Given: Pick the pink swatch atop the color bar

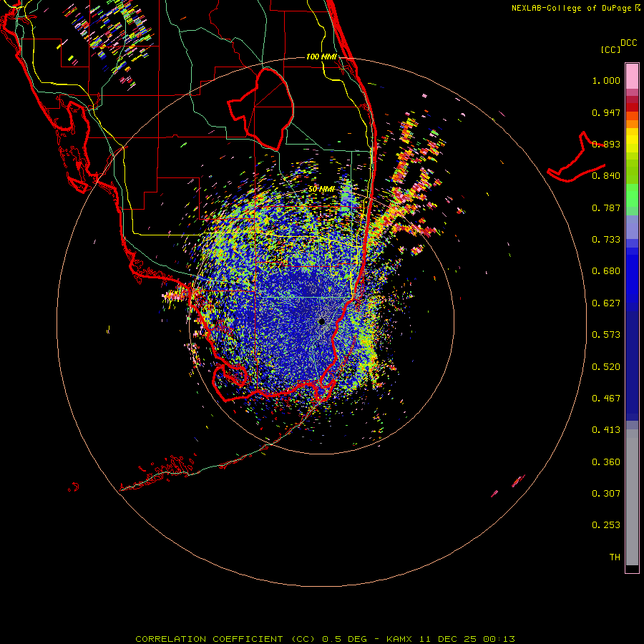Looking at the screenshot, I should tap(632, 77).
